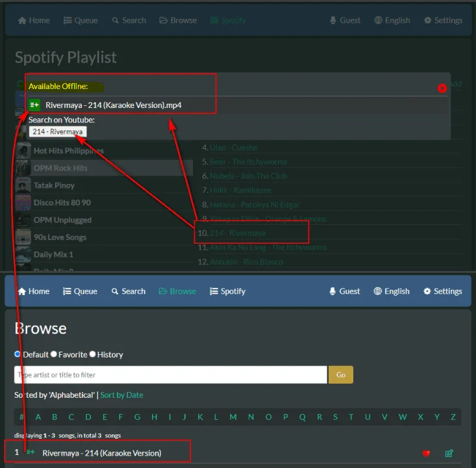Open song Antukin - Rico Blanco
The height and width of the screenshot is (468, 476).
pyautogui.click(x=246, y=262)
